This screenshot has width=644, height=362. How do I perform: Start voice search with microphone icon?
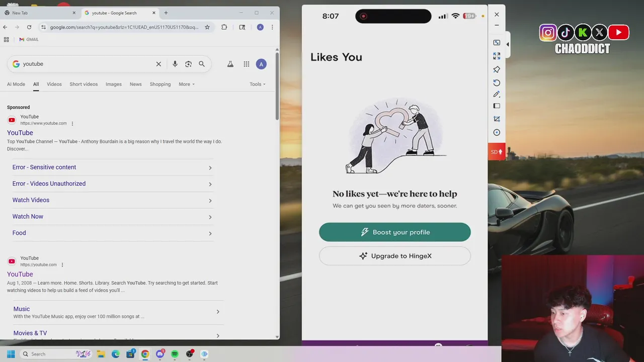(x=175, y=64)
